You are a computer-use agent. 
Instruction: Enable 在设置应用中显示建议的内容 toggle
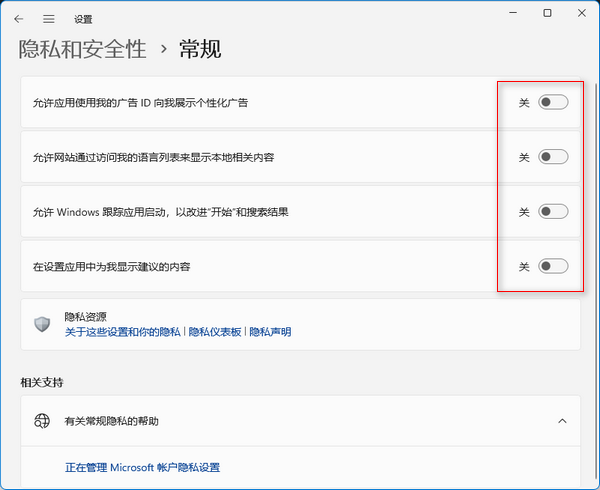click(552, 266)
